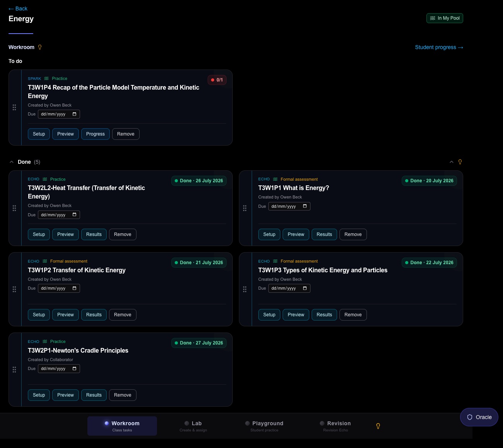Click the lightbulb hint icon beside Workroom
This screenshot has height=448, width=503.
point(40,47)
